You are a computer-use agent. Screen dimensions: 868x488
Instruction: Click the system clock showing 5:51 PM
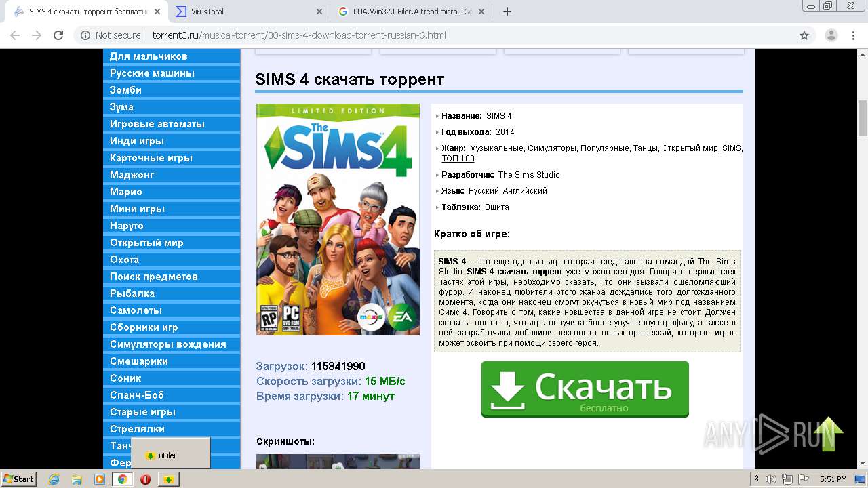[833, 479]
